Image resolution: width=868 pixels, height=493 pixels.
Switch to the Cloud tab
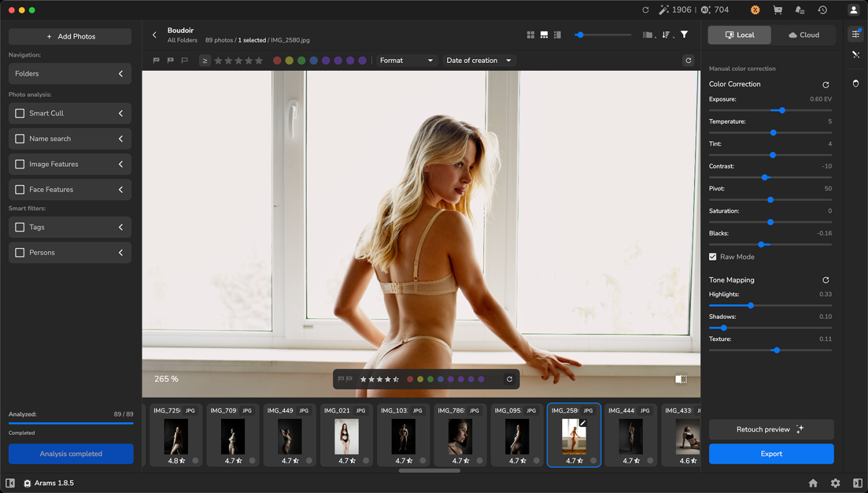pyautogui.click(x=804, y=35)
